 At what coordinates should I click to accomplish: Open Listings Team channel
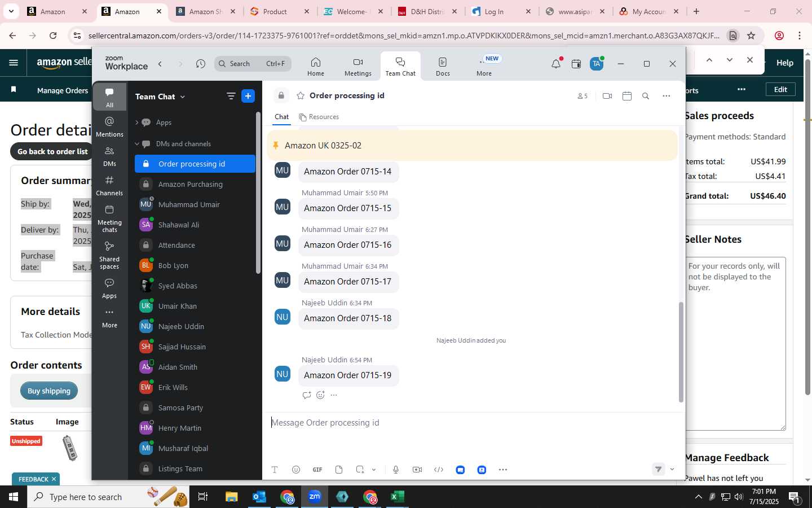pos(195,468)
